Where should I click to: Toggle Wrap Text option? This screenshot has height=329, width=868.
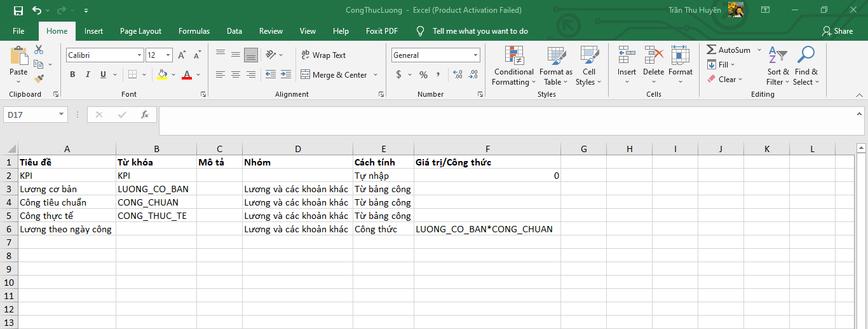click(x=323, y=55)
